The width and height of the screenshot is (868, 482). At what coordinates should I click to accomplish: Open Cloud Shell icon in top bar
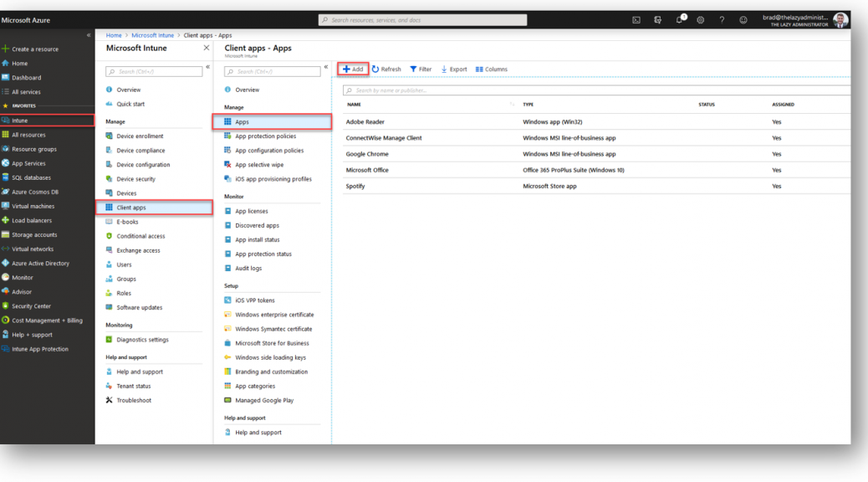click(x=636, y=20)
